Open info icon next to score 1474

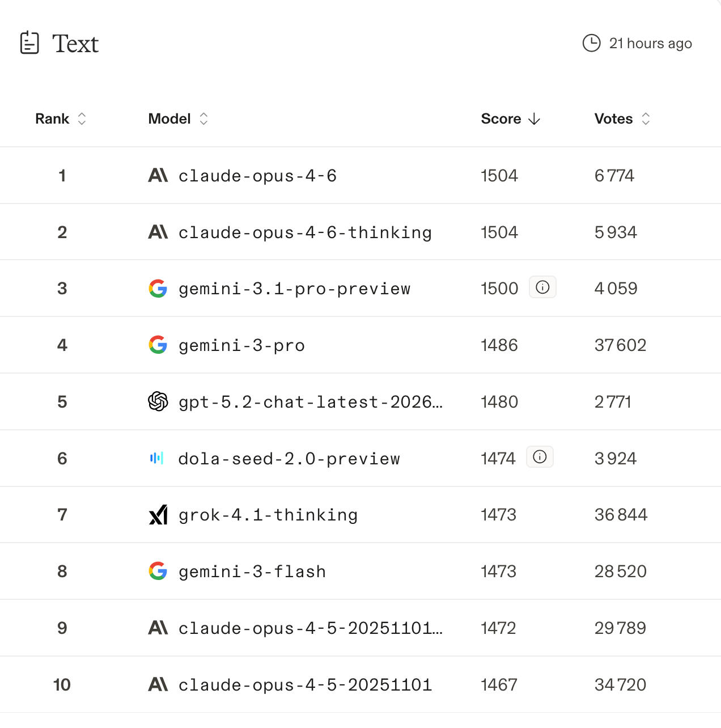[540, 457]
